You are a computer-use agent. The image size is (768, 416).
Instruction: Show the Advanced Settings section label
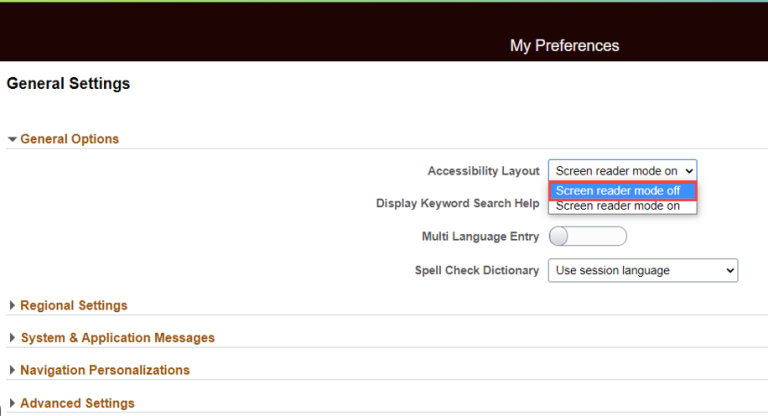77,403
